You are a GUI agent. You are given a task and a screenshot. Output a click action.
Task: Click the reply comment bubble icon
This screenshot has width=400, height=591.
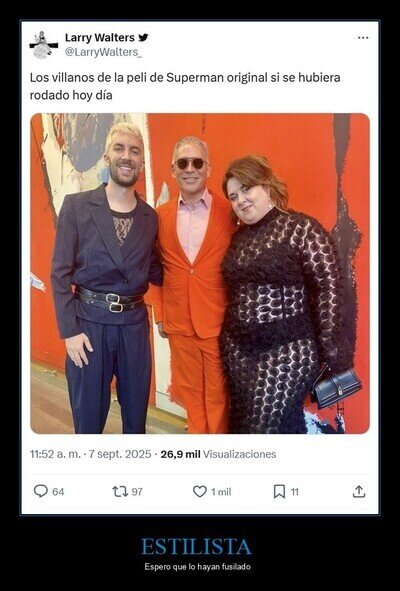pyautogui.click(x=41, y=491)
